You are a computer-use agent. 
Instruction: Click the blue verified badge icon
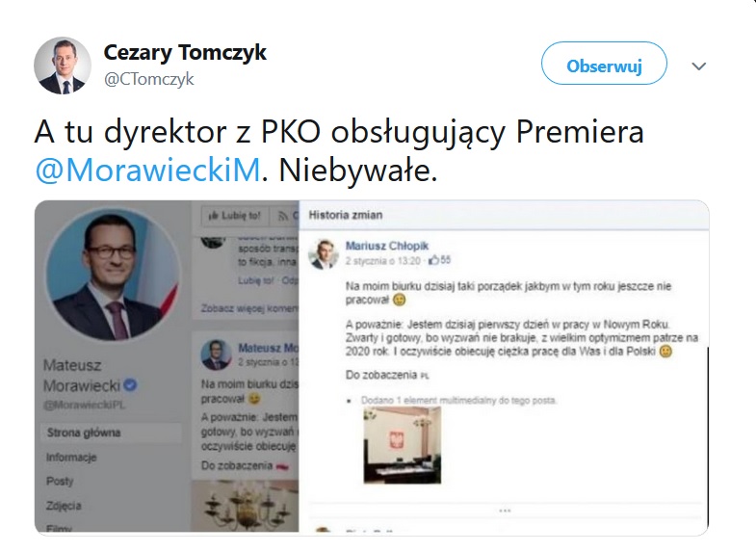click(x=131, y=385)
